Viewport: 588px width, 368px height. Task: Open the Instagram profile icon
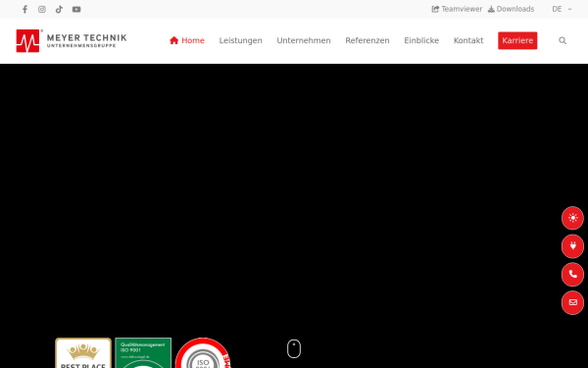(x=42, y=10)
